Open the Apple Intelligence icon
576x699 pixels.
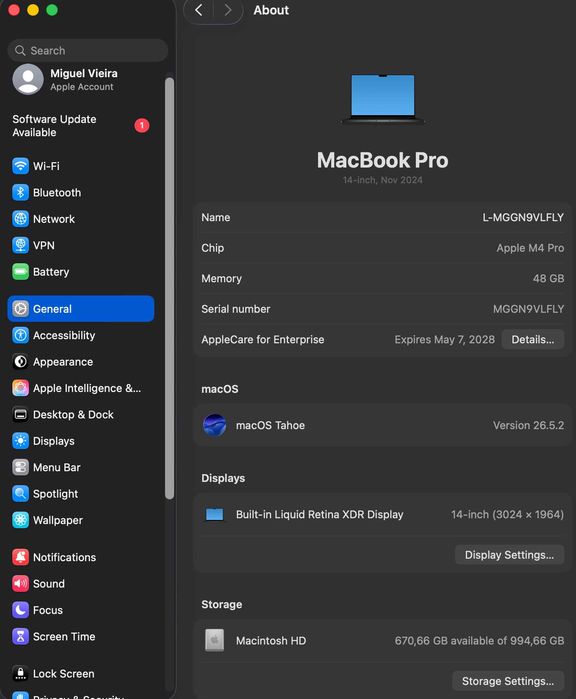pyautogui.click(x=21, y=388)
